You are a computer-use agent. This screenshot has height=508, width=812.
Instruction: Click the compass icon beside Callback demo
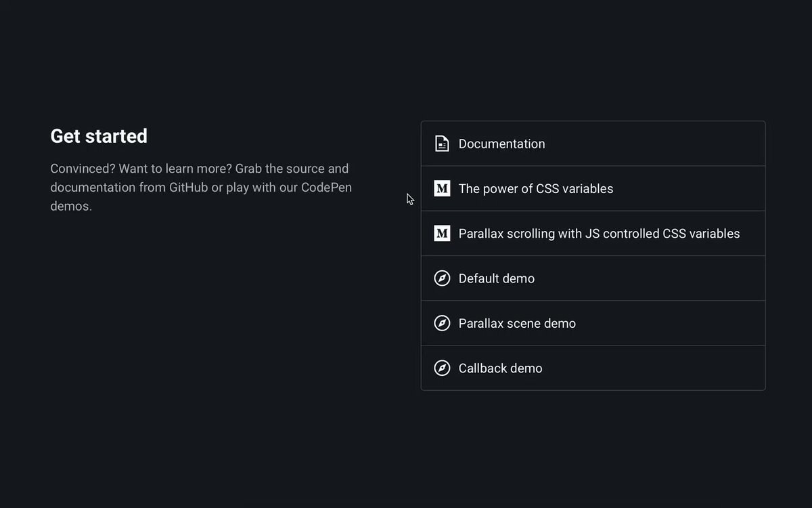[442, 368]
